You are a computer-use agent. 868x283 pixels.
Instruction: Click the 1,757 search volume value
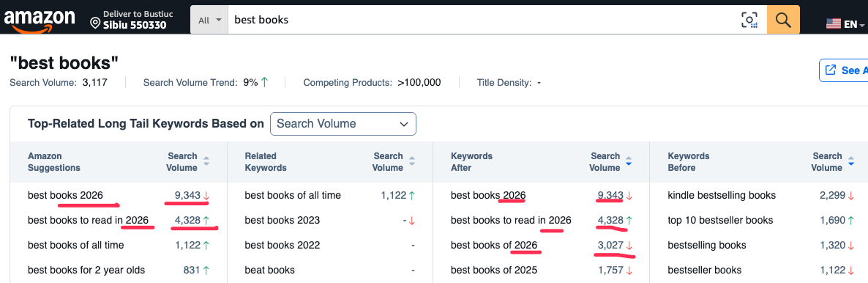(x=611, y=271)
